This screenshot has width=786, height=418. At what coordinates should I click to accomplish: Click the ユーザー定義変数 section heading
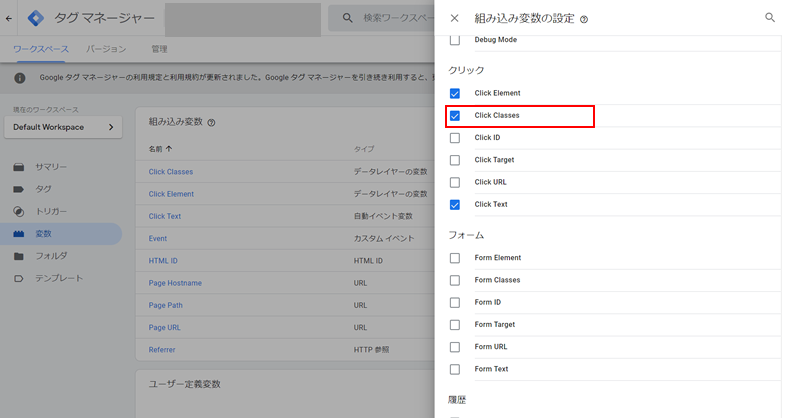[184, 384]
